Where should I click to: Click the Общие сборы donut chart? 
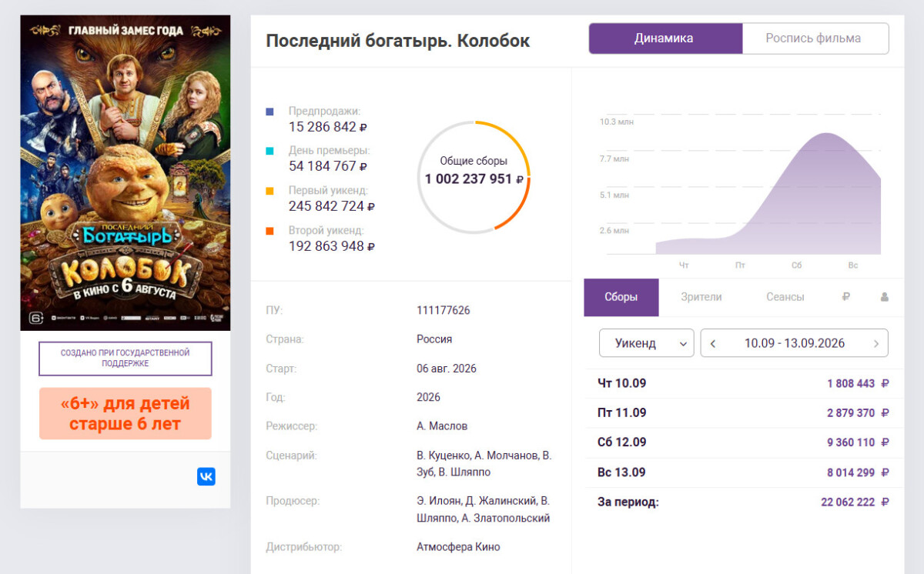[474, 177]
